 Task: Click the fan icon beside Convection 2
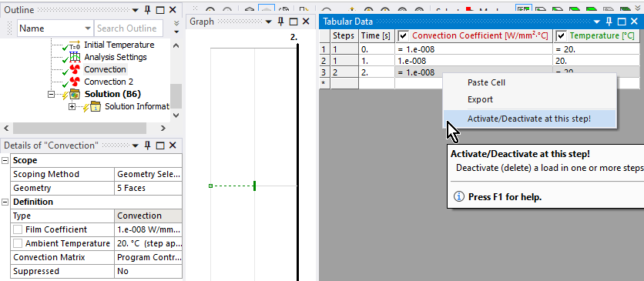click(x=75, y=82)
